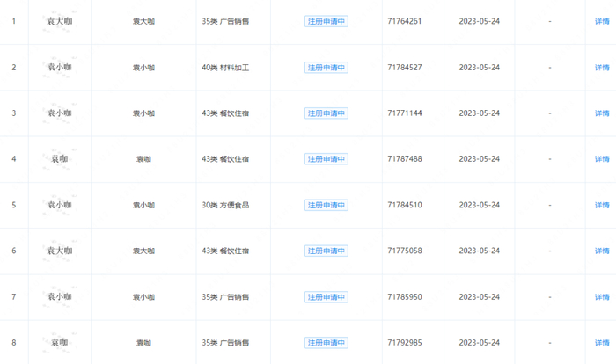Select application number 71771144
The height and width of the screenshot is (364, 616).
coord(405,113)
